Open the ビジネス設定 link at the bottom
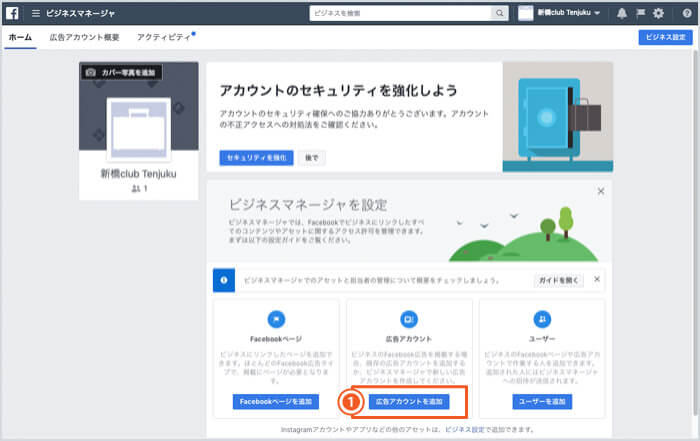Viewport: 700px width, 441px height. click(x=465, y=429)
